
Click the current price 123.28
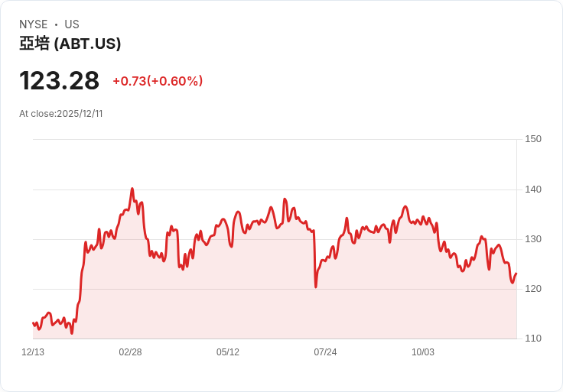pyautogui.click(x=59, y=81)
